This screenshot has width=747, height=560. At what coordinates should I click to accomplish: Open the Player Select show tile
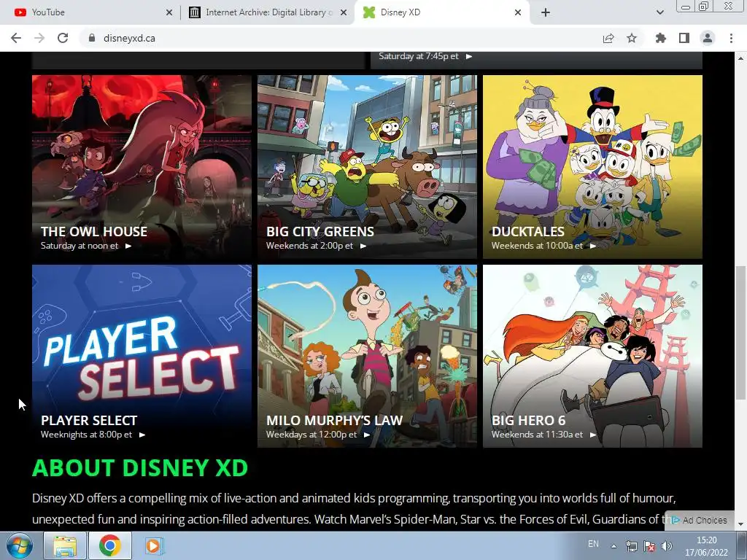click(x=142, y=356)
